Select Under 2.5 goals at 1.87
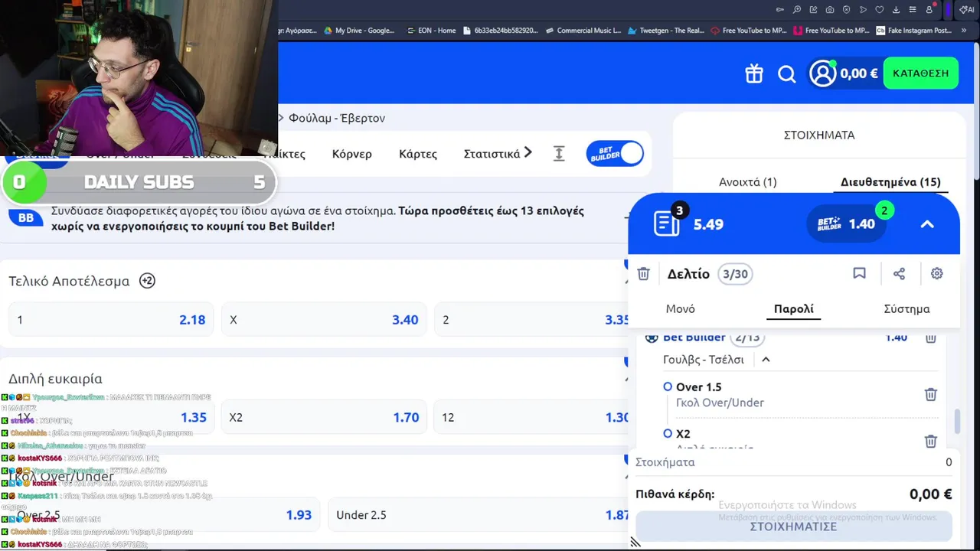980x551 pixels. click(x=479, y=515)
